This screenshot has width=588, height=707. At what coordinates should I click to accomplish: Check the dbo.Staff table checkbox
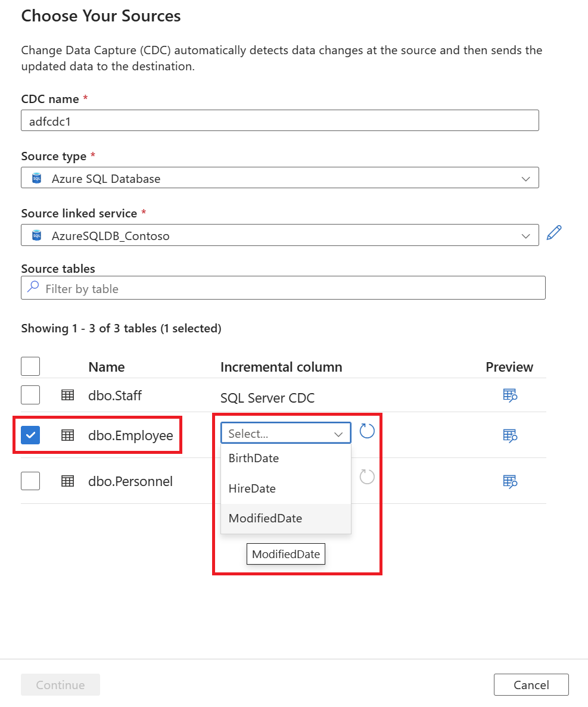coord(30,395)
